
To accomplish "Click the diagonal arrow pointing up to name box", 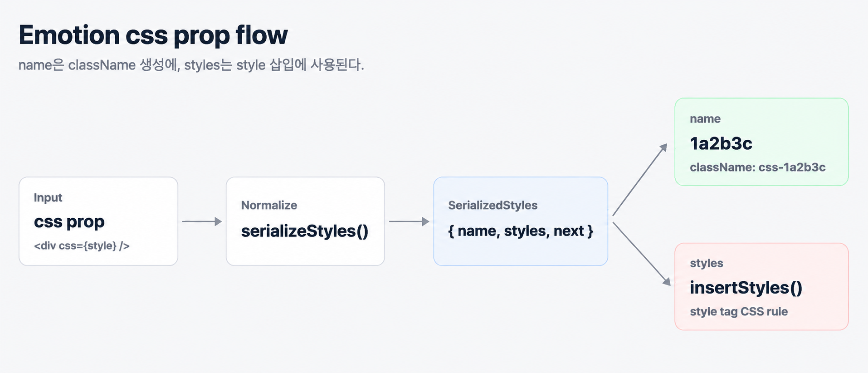I will tap(640, 180).
